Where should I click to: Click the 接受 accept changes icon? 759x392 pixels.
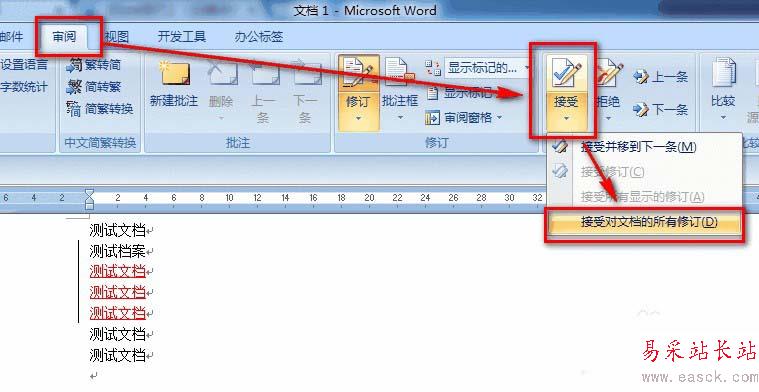click(x=565, y=73)
